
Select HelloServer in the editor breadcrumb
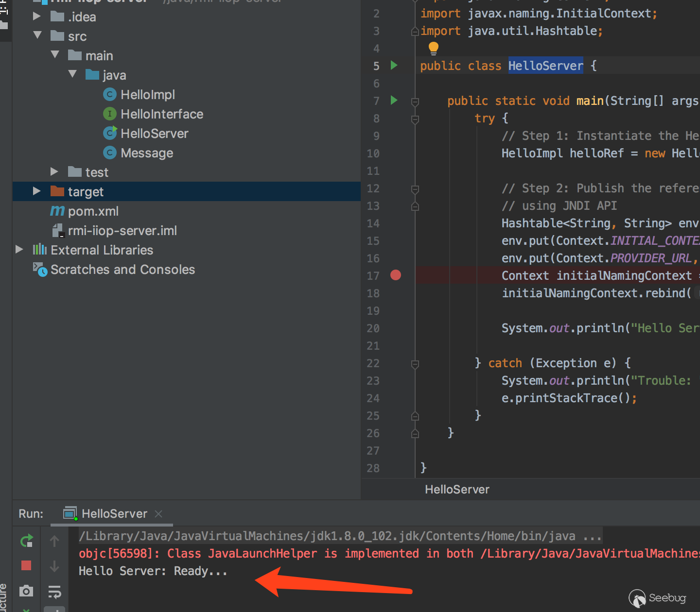pyautogui.click(x=456, y=489)
